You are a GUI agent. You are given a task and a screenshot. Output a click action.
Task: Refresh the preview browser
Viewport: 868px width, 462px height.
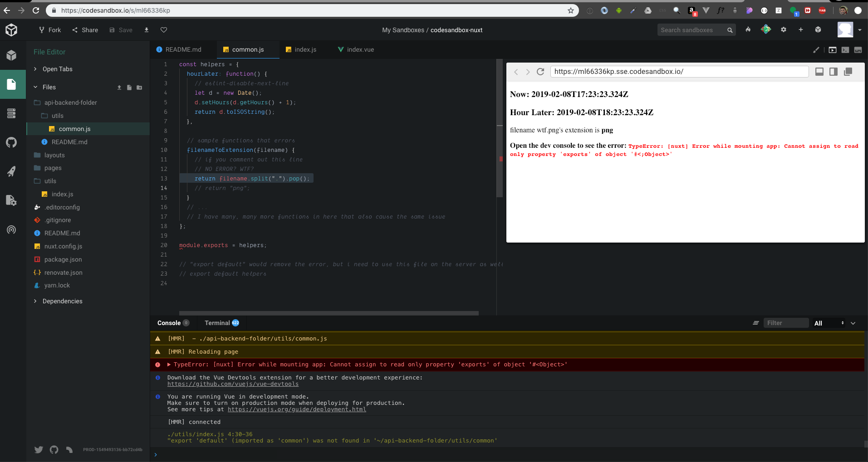(540, 72)
